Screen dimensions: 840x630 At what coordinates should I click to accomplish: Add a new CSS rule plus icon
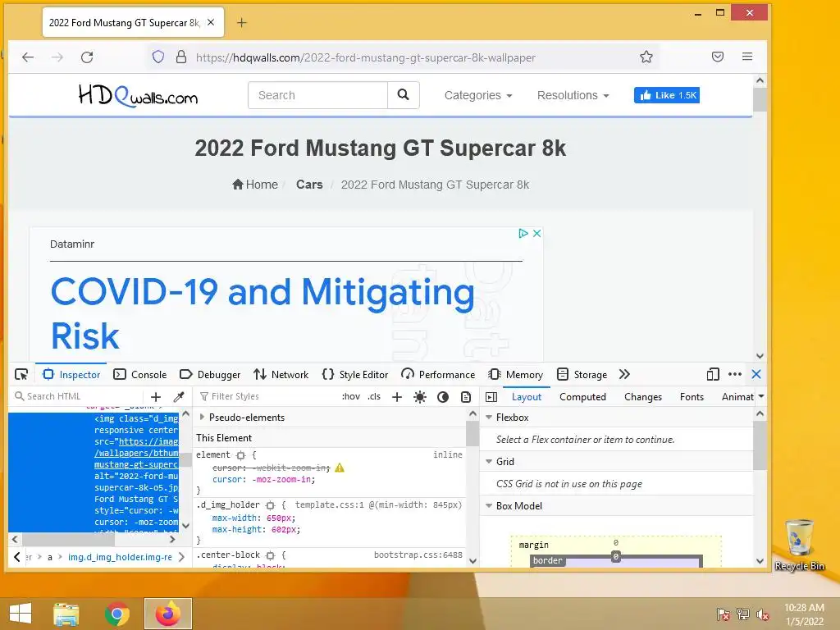pos(397,397)
